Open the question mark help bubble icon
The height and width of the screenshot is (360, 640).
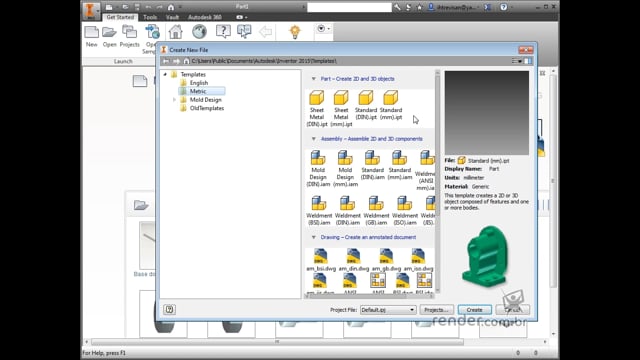pyautogui.click(x=223, y=31)
